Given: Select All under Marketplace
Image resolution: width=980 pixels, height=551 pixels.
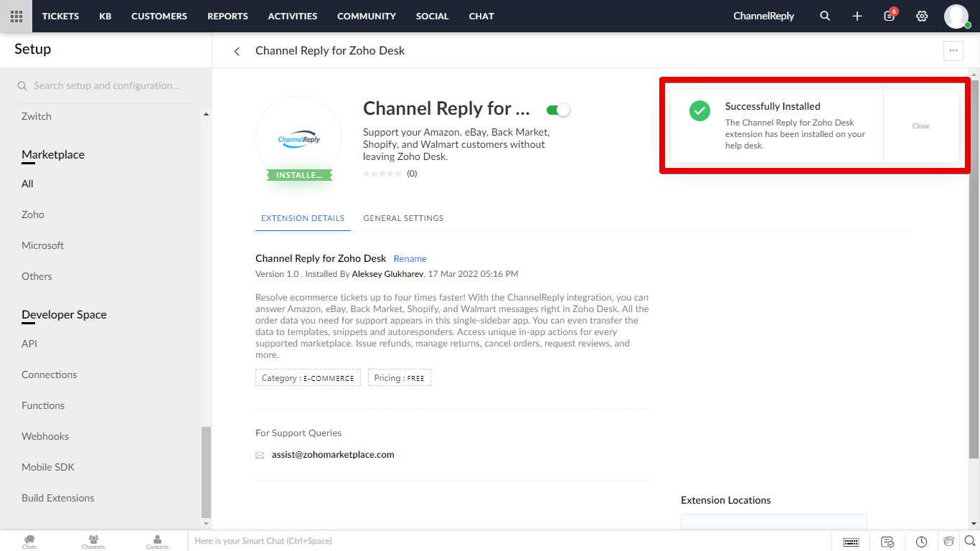Looking at the screenshot, I should (x=27, y=184).
